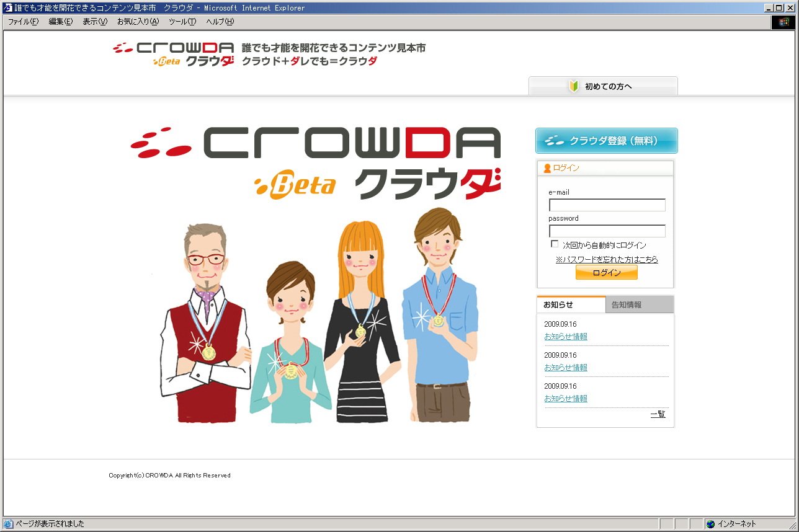Minimize the Internet Explorer window
799x532 pixels.
point(769,7)
